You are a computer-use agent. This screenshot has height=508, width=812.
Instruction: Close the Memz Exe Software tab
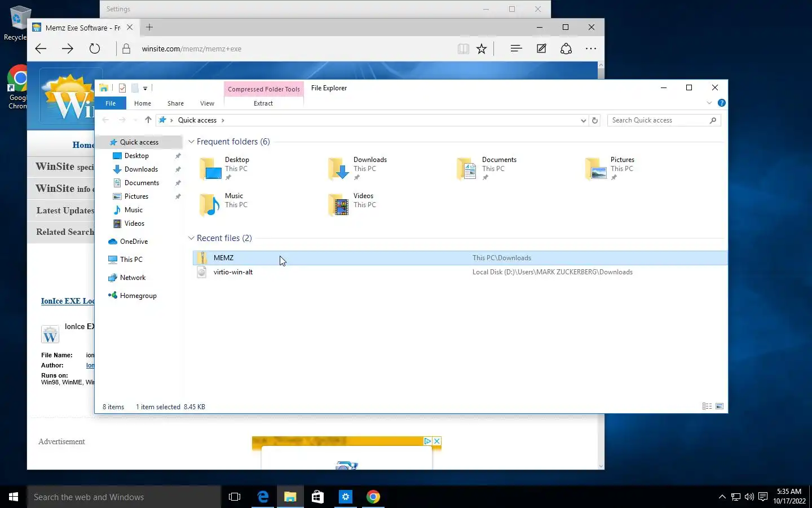[130, 27]
